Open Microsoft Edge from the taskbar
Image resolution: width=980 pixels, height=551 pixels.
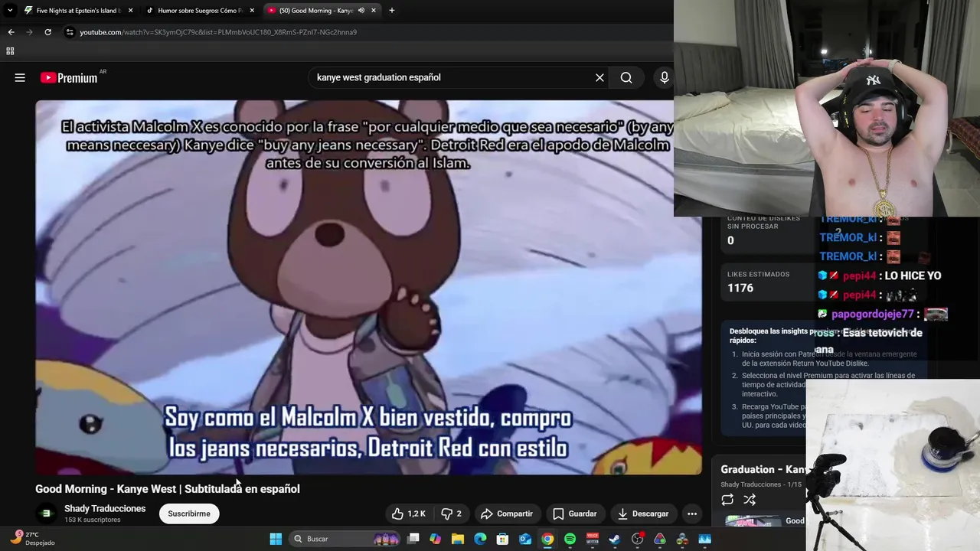[x=480, y=539]
